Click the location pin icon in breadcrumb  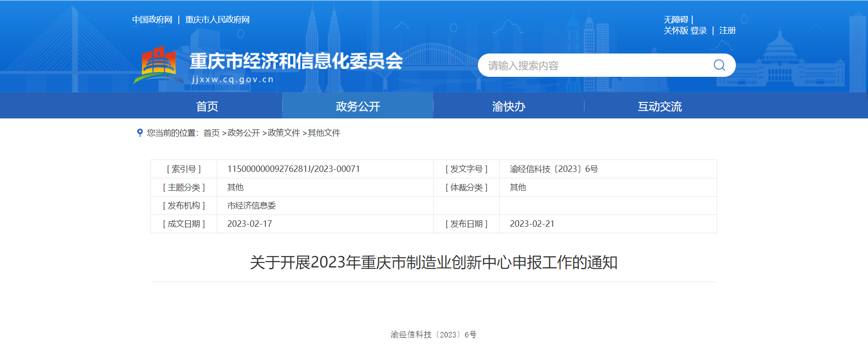(x=140, y=133)
